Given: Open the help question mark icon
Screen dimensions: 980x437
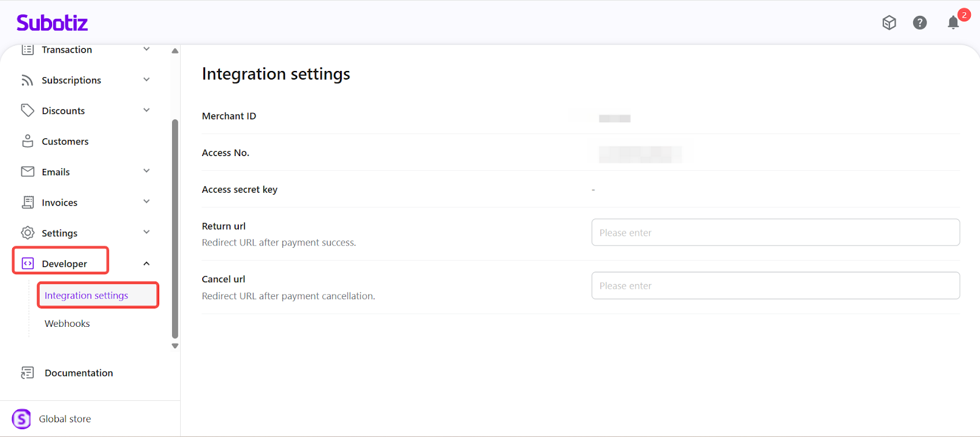Looking at the screenshot, I should (919, 23).
